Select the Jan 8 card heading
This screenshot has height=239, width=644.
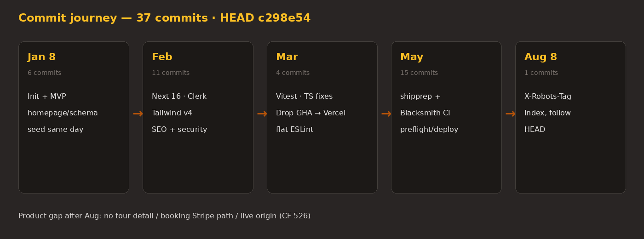point(41,57)
